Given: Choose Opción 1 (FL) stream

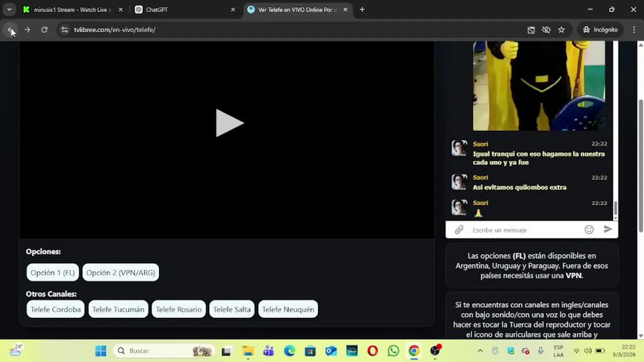Looking at the screenshot, I should (53, 273).
